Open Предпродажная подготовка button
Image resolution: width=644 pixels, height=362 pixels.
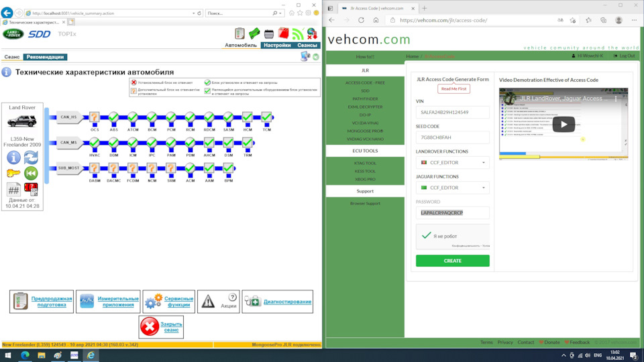tap(42, 302)
